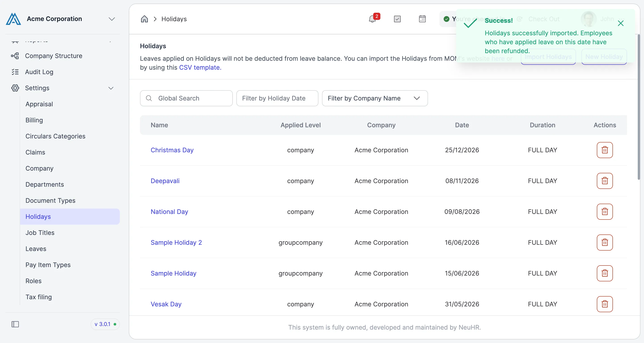Click the Company Structure icon
This screenshot has height=343, width=644.
(x=15, y=56)
